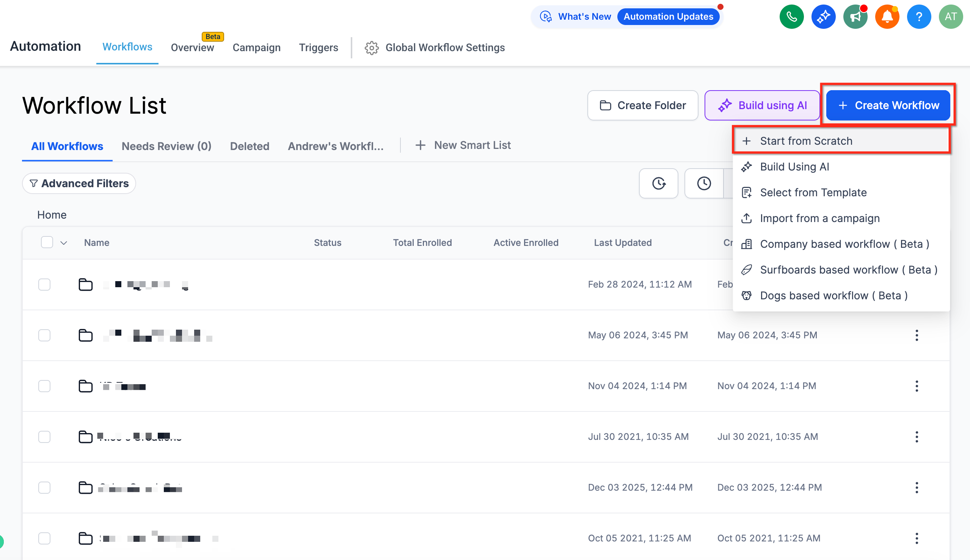Open the orange notifications bell
This screenshot has width=970, height=560.
887,17
